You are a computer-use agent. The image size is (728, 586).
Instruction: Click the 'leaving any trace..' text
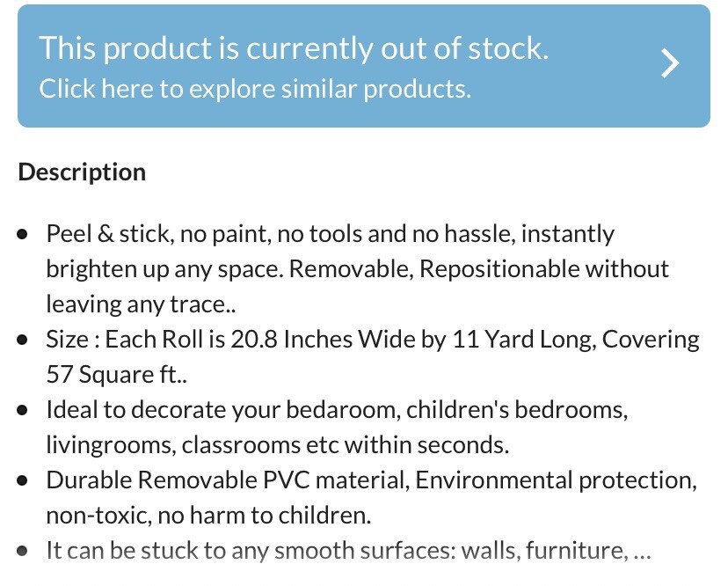point(141,304)
